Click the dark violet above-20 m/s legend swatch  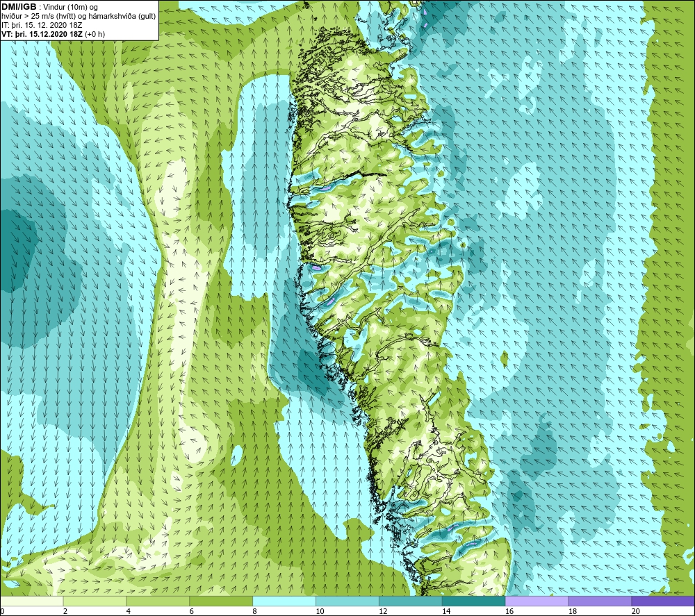(663, 601)
